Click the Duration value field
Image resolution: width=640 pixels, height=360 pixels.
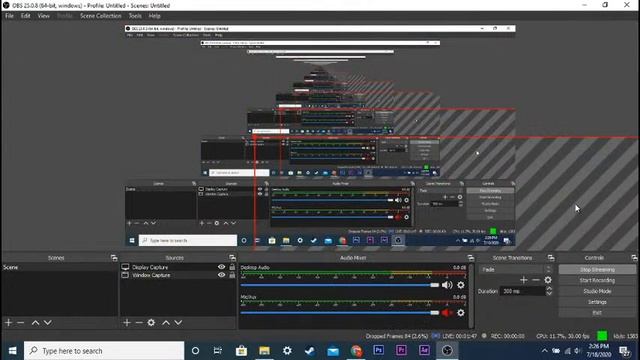[x=522, y=291]
